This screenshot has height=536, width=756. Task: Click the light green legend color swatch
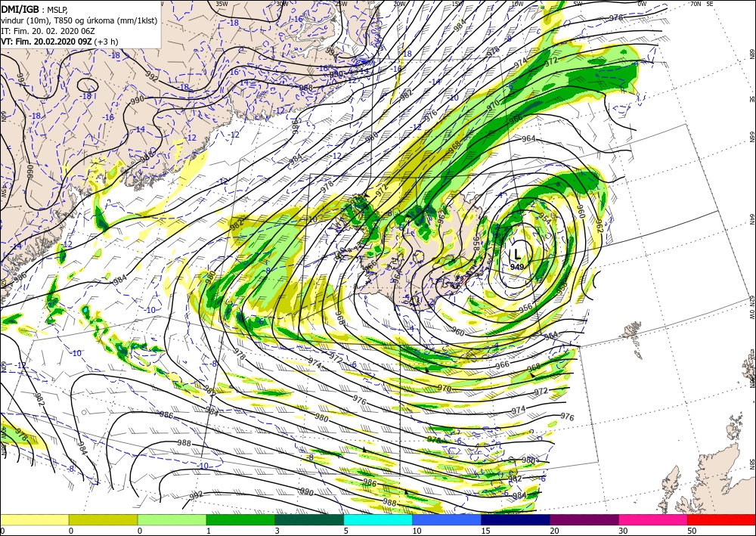(172, 519)
